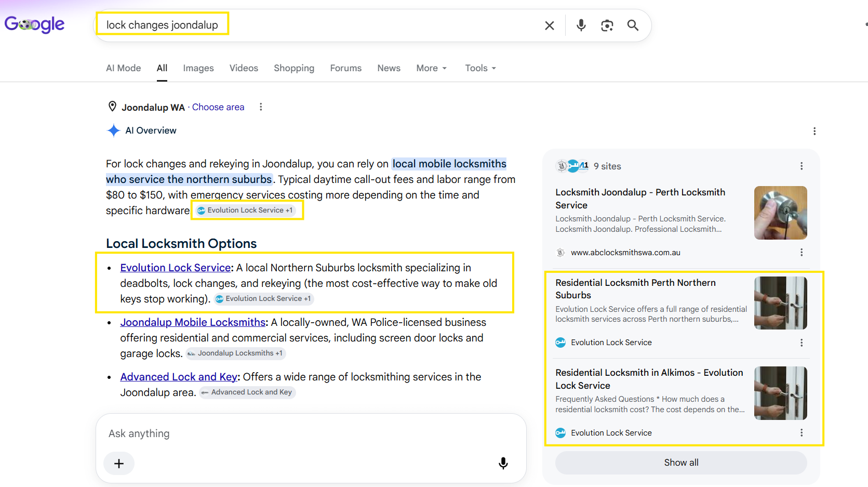Viewport: 868px width, 487px height.
Task: Click the Evolution Lock Service favicon under Alkimos card
Action: (x=560, y=432)
